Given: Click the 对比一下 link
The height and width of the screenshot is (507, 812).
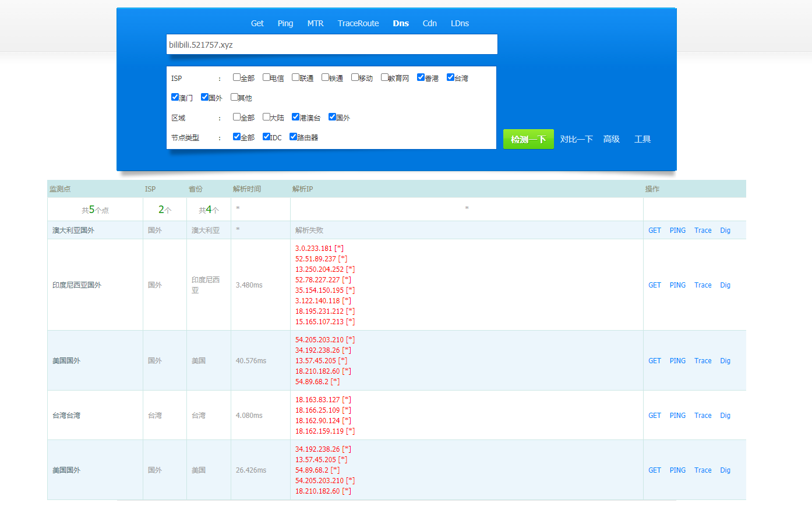Looking at the screenshot, I should click(x=576, y=139).
